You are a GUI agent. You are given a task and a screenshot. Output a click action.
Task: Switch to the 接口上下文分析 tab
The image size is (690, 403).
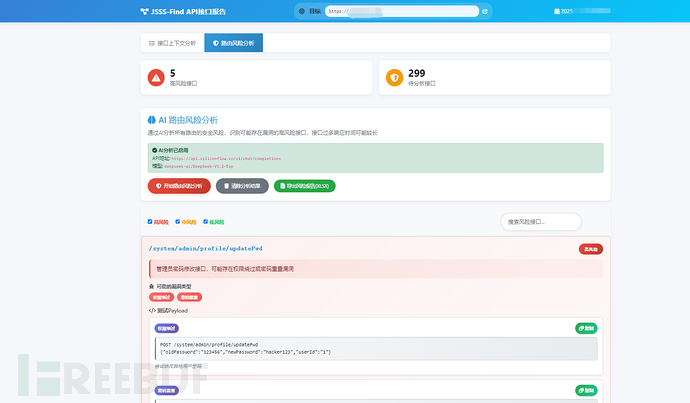(172, 43)
